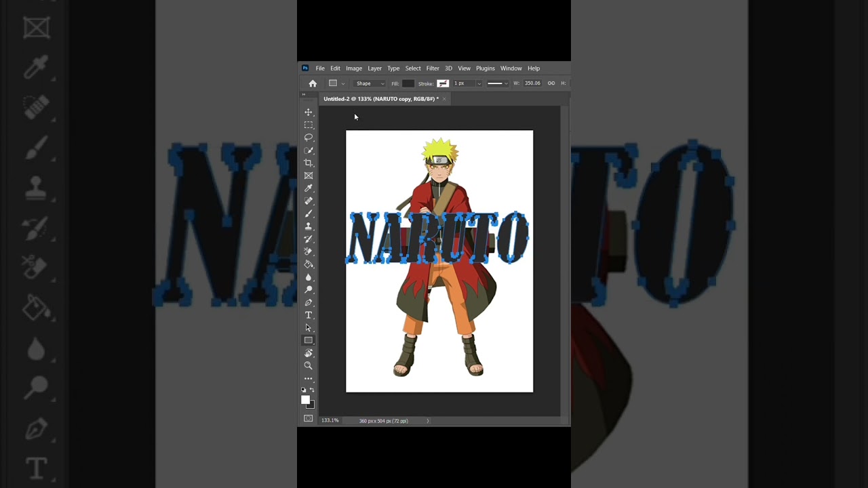The width and height of the screenshot is (868, 488).
Task: Select the Brush tool
Action: click(309, 213)
